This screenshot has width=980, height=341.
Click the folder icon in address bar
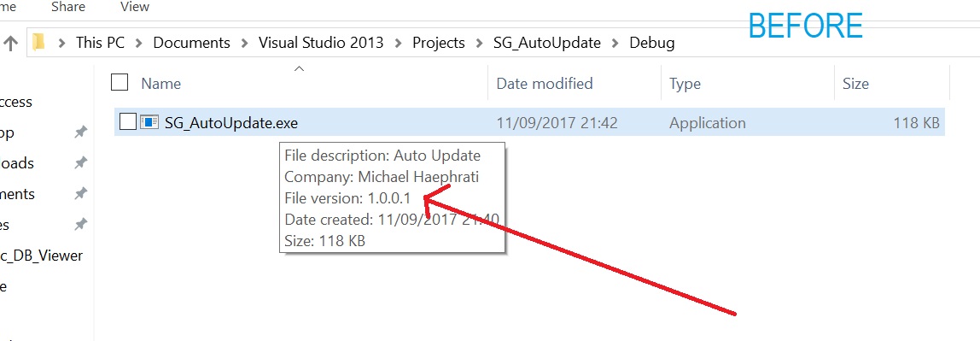[38, 42]
